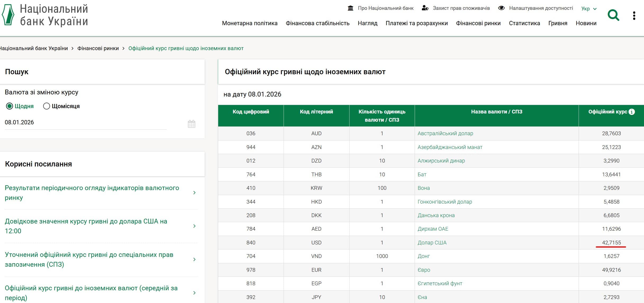Image resolution: width=644 pixels, height=303 pixels.
Task: Click the consumer protection person icon
Action: [x=425, y=8]
